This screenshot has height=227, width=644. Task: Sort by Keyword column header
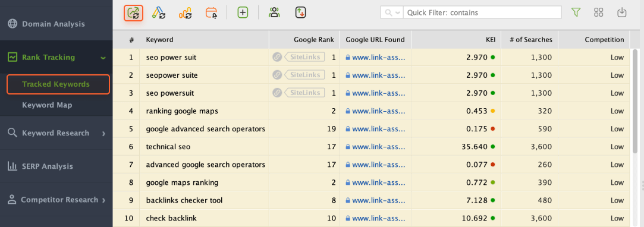204,40
